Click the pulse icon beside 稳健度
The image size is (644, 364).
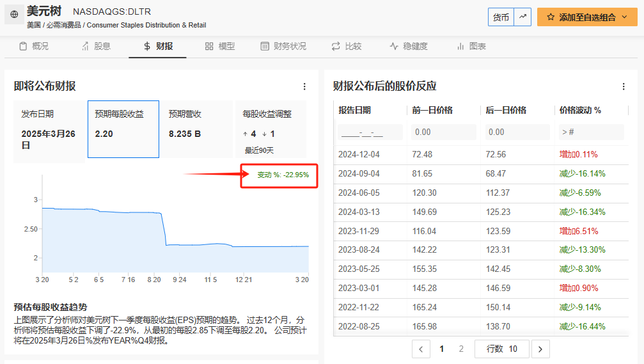[394, 47]
